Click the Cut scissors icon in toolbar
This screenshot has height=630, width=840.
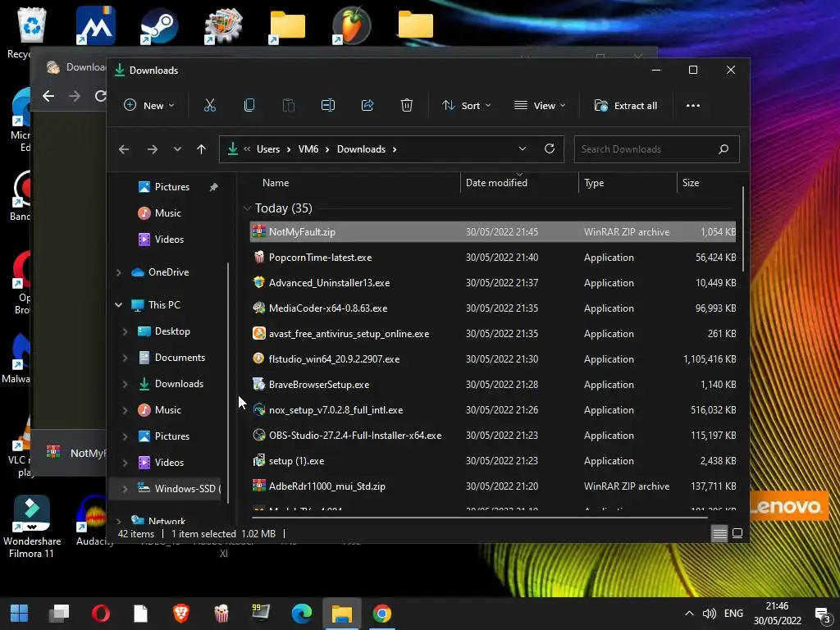point(209,106)
